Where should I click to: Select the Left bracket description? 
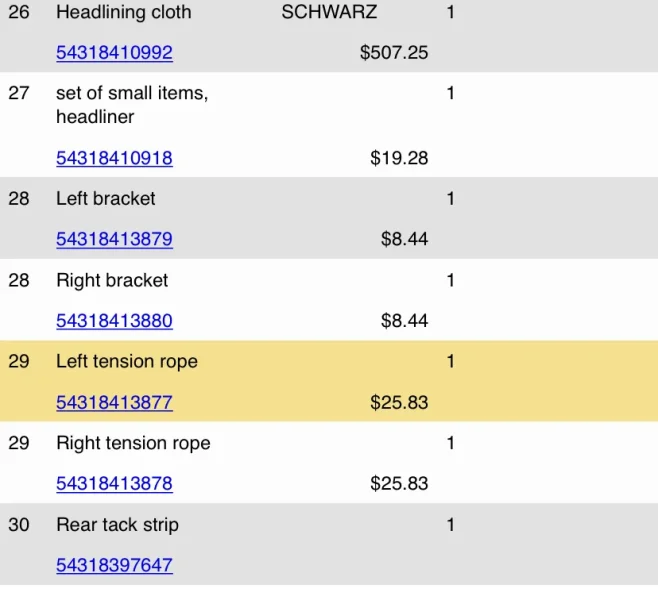click(106, 198)
